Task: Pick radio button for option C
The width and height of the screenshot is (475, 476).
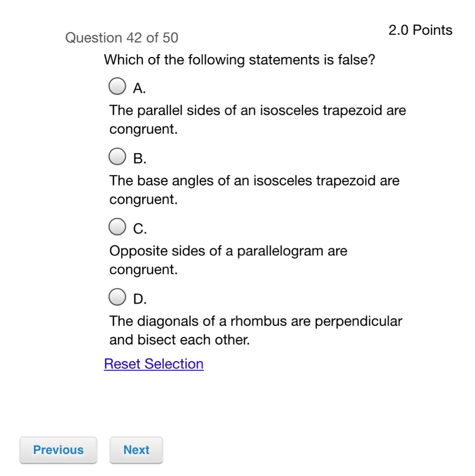Action: [x=117, y=226]
